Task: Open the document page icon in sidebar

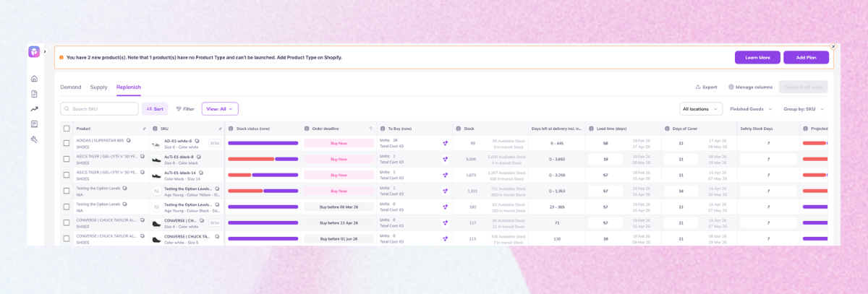Action: tap(34, 94)
